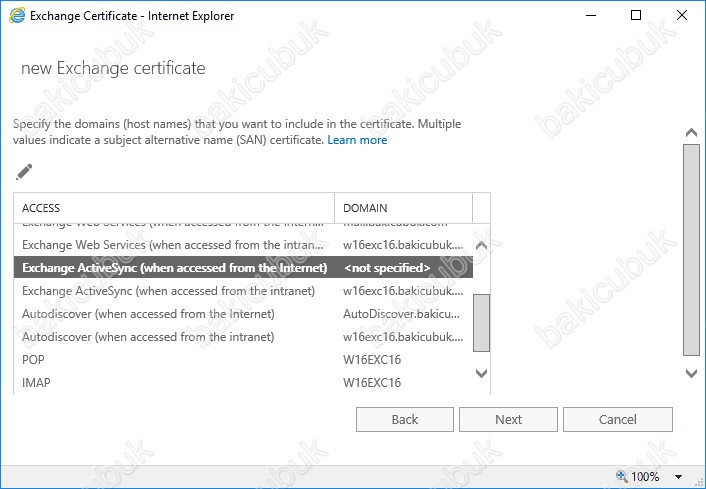Select Autodiscover from the Internet row

click(x=243, y=314)
